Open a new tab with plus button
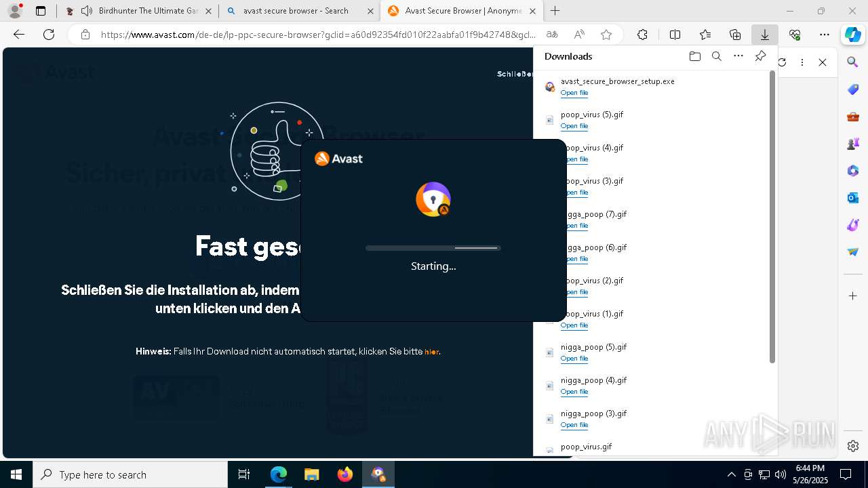Viewport: 868px width, 488px height. [555, 11]
